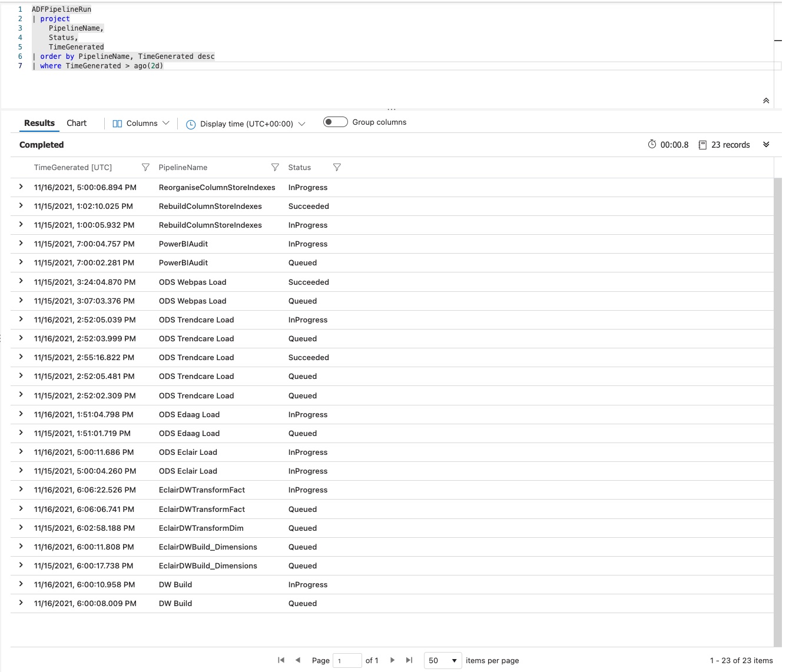The width and height of the screenshot is (789, 672).
Task: Expand the DW Build InProgress row
Action: [21, 584]
